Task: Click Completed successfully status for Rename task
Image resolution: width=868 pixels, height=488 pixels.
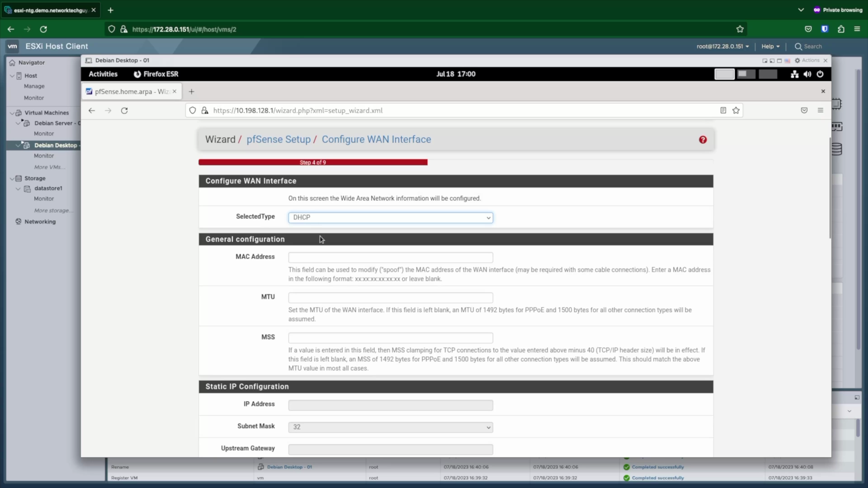Action: (x=658, y=467)
